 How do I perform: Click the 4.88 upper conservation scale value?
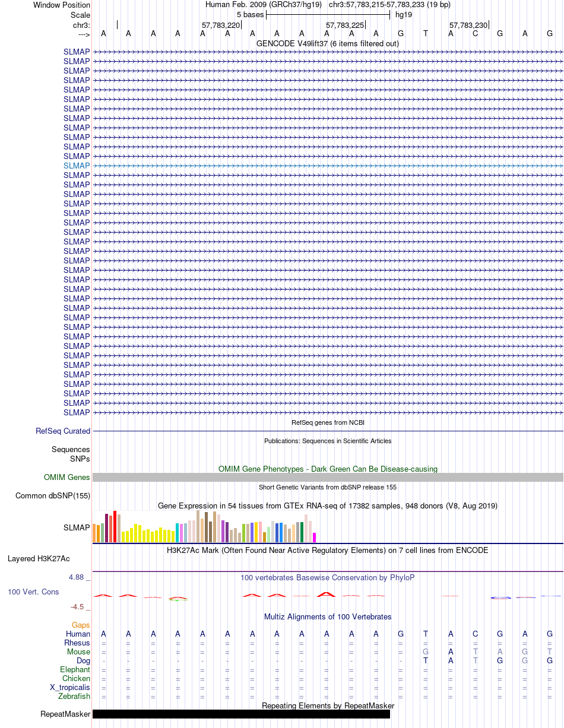pos(76,577)
